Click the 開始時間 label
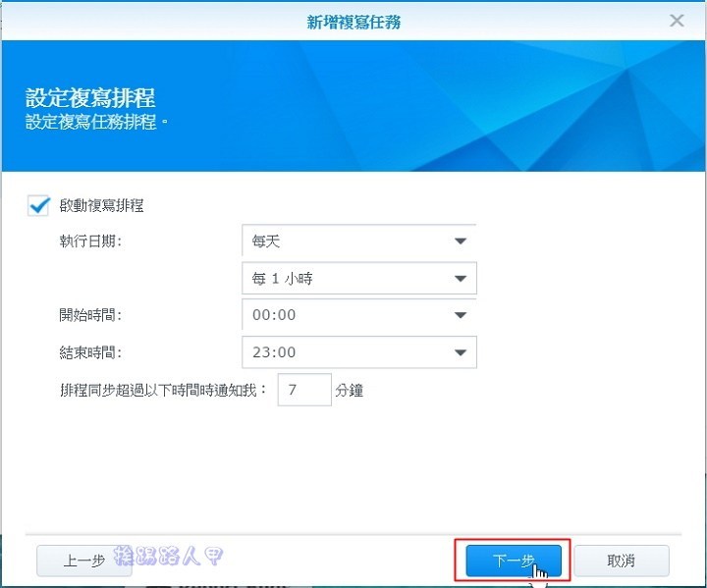The width and height of the screenshot is (707, 588). coord(90,315)
